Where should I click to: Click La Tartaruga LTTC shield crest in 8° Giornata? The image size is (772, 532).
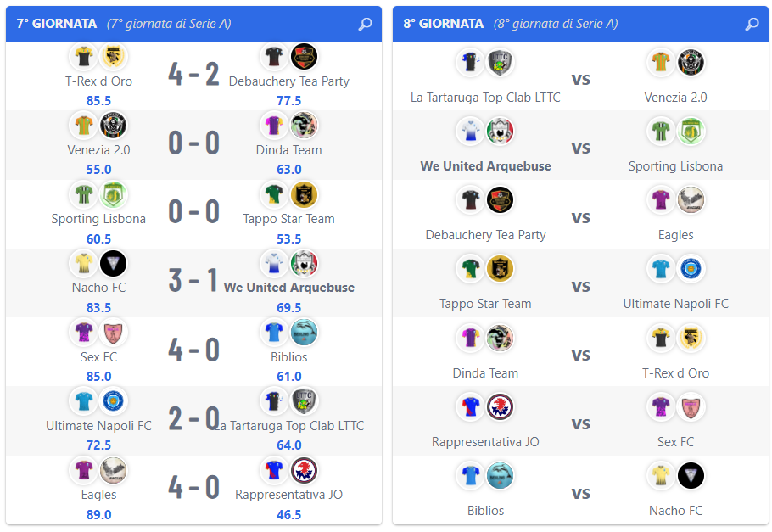pyautogui.click(x=501, y=62)
